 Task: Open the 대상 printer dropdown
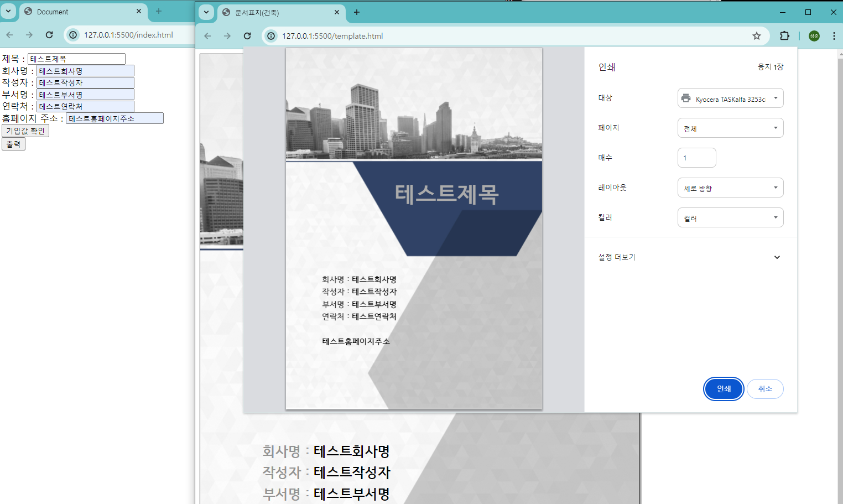point(730,98)
